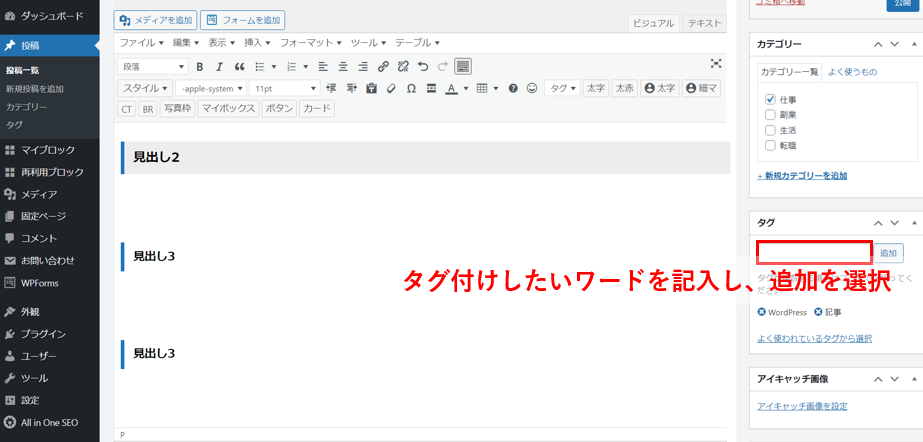Image resolution: width=923 pixels, height=442 pixels.
Task: Switch to the テキスト editor tab
Action: [x=705, y=23]
